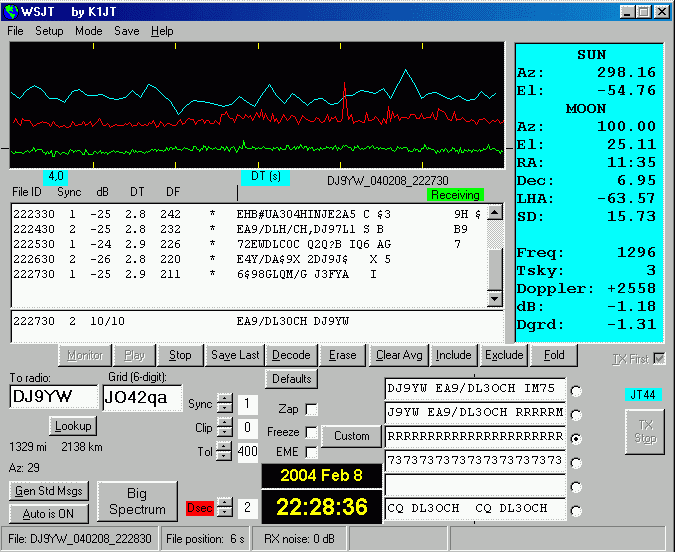Increase the Sync value
This screenshot has width=675, height=552.
224,399
